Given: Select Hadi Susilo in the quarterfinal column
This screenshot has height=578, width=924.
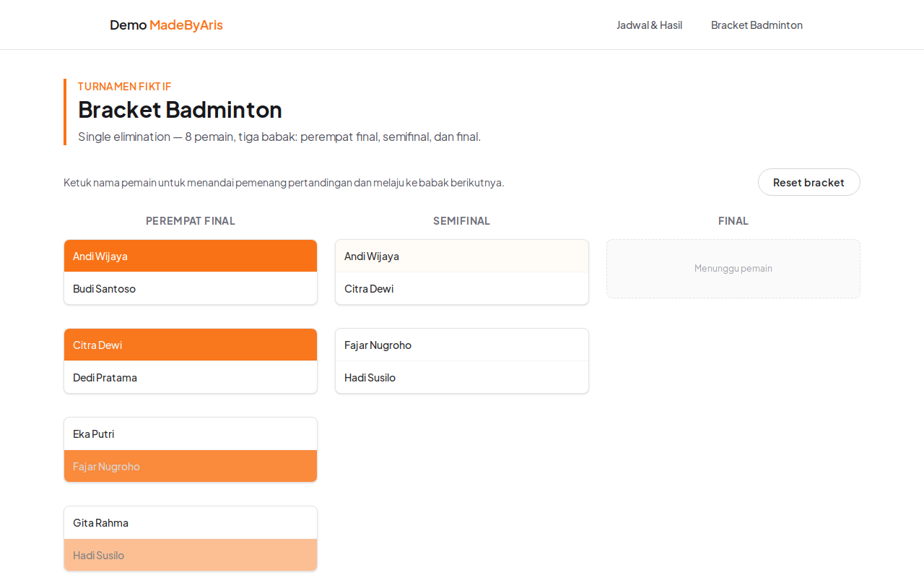Looking at the screenshot, I should 191,555.
